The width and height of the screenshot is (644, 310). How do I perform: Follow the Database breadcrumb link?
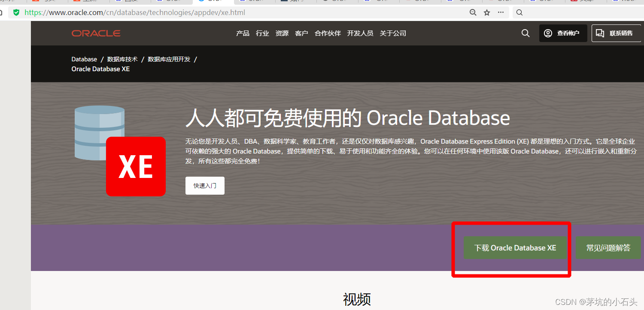84,59
